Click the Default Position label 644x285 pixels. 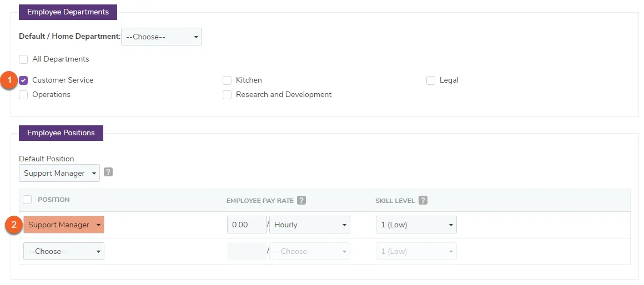[x=47, y=159]
